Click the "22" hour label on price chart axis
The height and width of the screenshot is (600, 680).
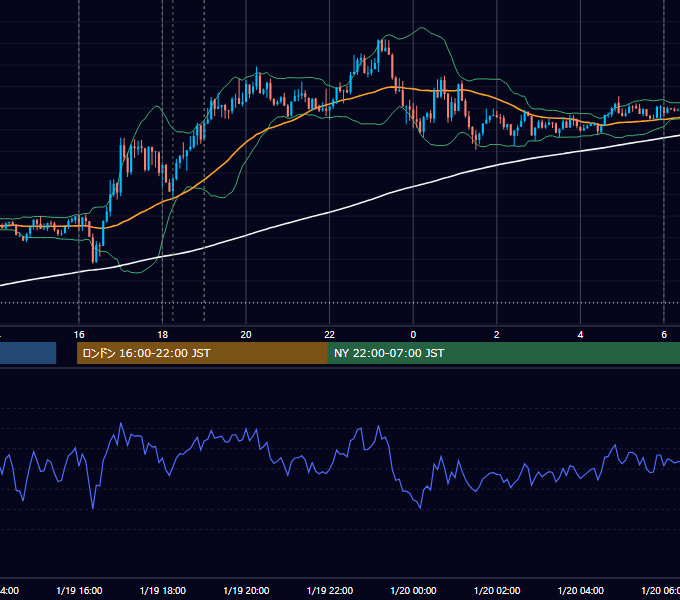click(x=330, y=335)
